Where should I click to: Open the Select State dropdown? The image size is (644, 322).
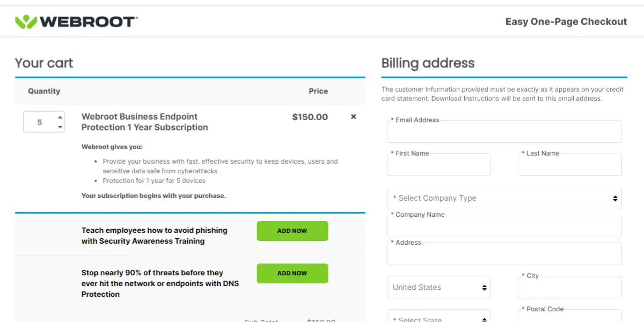coord(438,316)
